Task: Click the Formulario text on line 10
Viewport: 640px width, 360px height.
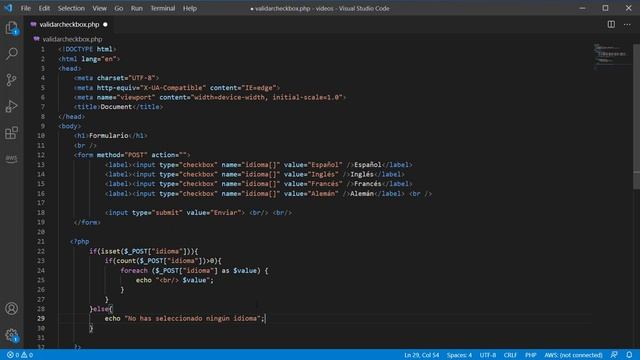Action: [x=109, y=136]
